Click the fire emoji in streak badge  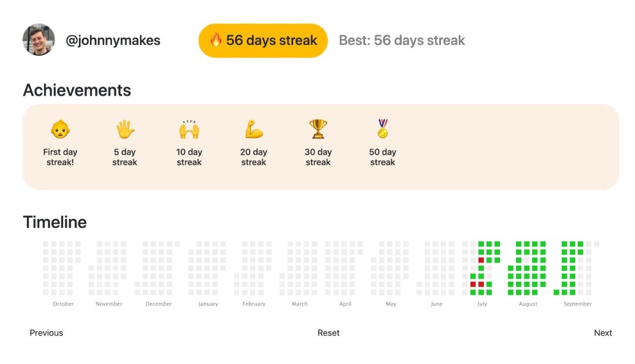click(x=216, y=40)
